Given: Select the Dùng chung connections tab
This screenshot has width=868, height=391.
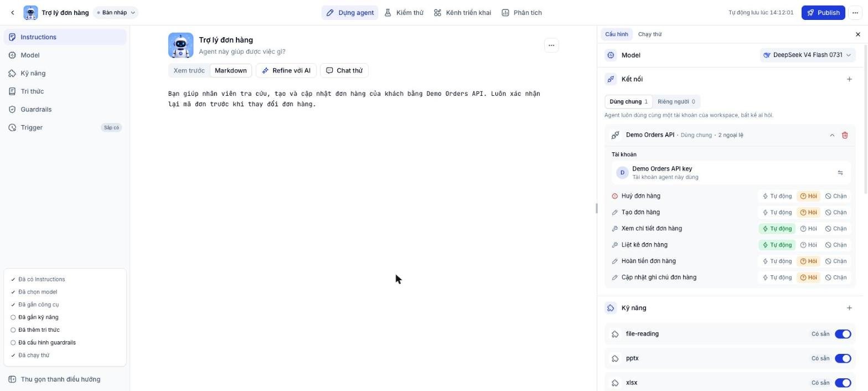Looking at the screenshot, I should (x=628, y=102).
